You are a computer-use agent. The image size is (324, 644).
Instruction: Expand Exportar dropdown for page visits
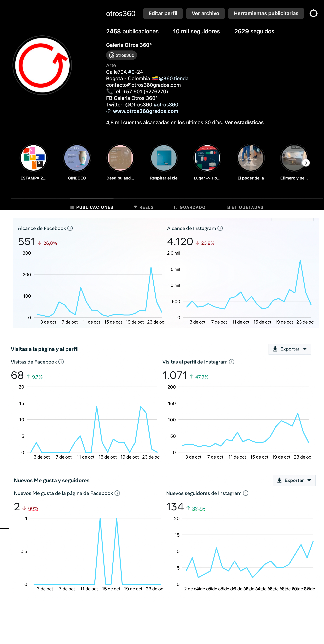pos(290,349)
